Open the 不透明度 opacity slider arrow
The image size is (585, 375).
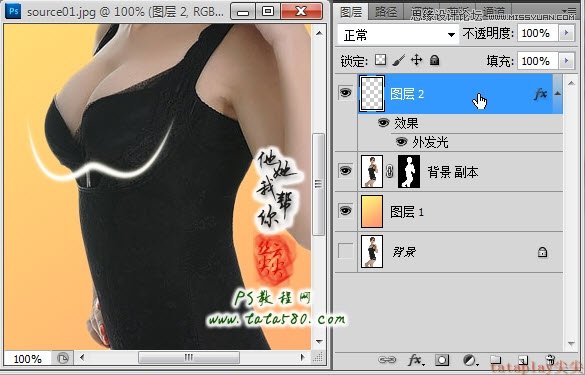pyautogui.click(x=566, y=33)
